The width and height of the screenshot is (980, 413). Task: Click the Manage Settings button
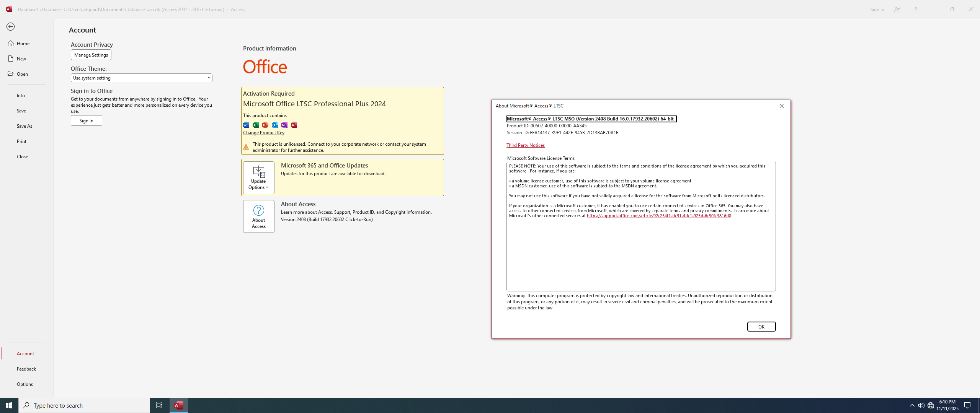click(x=91, y=55)
